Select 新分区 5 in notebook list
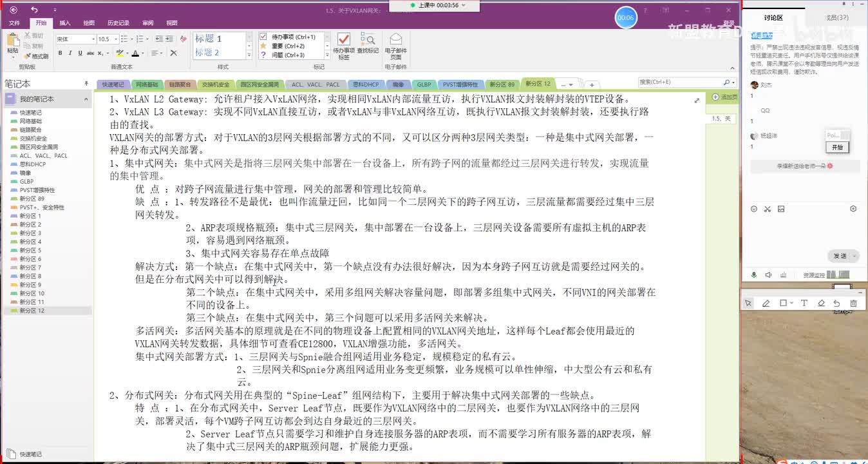Viewport: 868px width, 464px height. tap(30, 250)
